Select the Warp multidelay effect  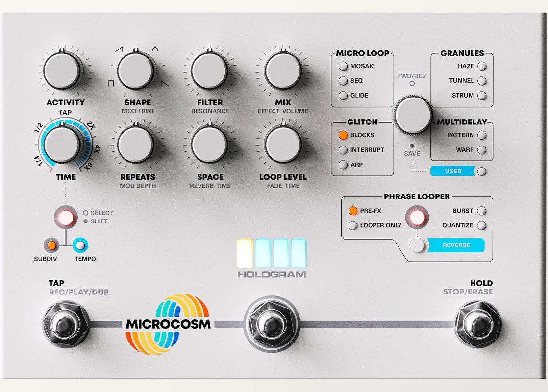pyautogui.click(x=482, y=150)
